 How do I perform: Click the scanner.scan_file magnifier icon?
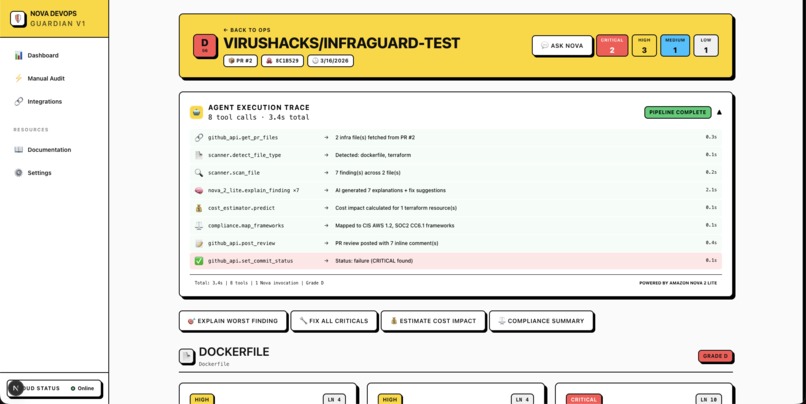click(x=199, y=173)
